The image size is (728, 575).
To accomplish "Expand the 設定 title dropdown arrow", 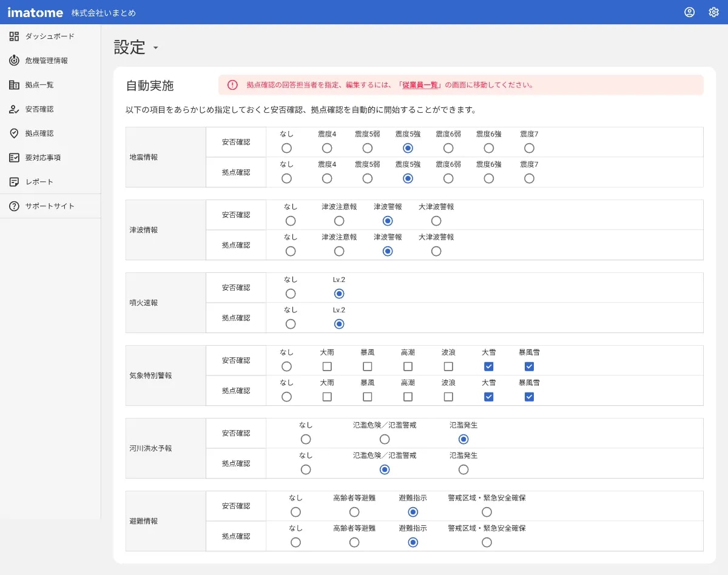I will 155,48.
